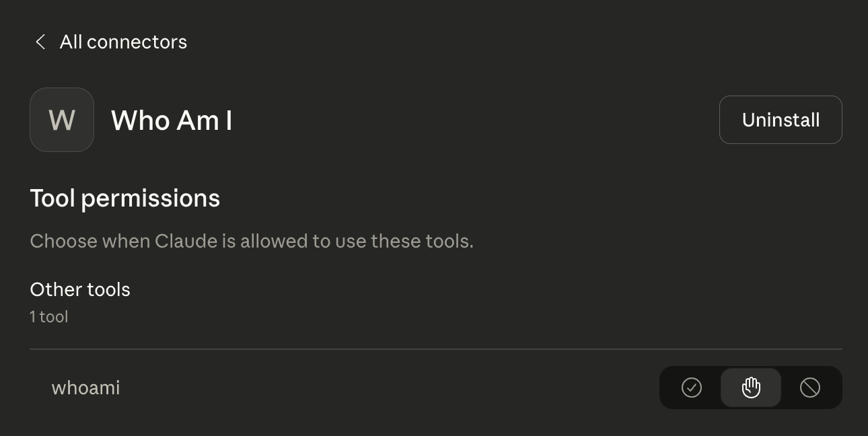Click the back chevron arrow icon

(x=40, y=42)
